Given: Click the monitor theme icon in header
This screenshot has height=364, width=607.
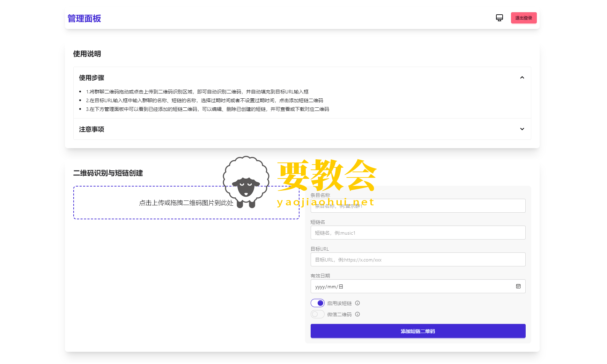Looking at the screenshot, I should coord(499,18).
